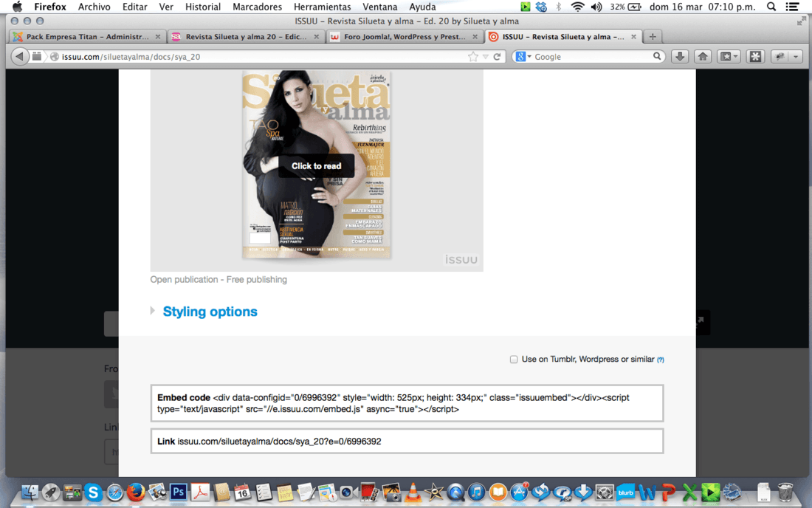
Task: Click the asterisk add-on toolbar icon
Action: pyautogui.click(x=756, y=56)
